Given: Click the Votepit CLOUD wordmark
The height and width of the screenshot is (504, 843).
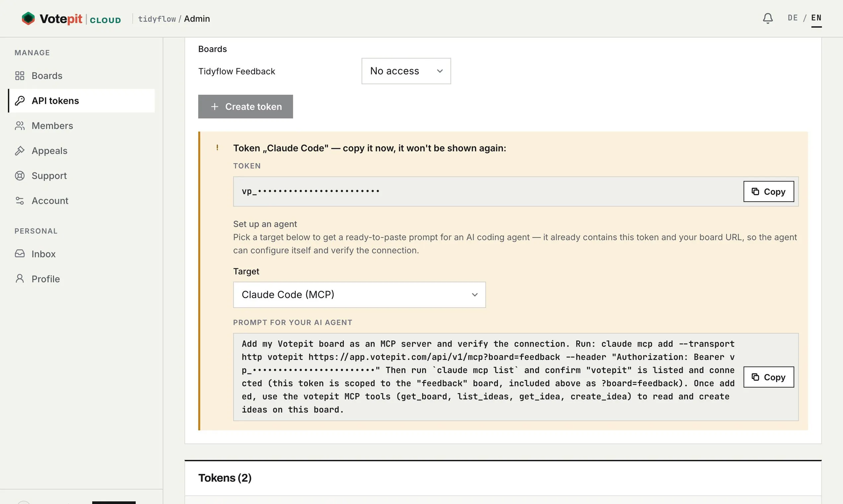Looking at the screenshot, I should (x=80, y=19).
